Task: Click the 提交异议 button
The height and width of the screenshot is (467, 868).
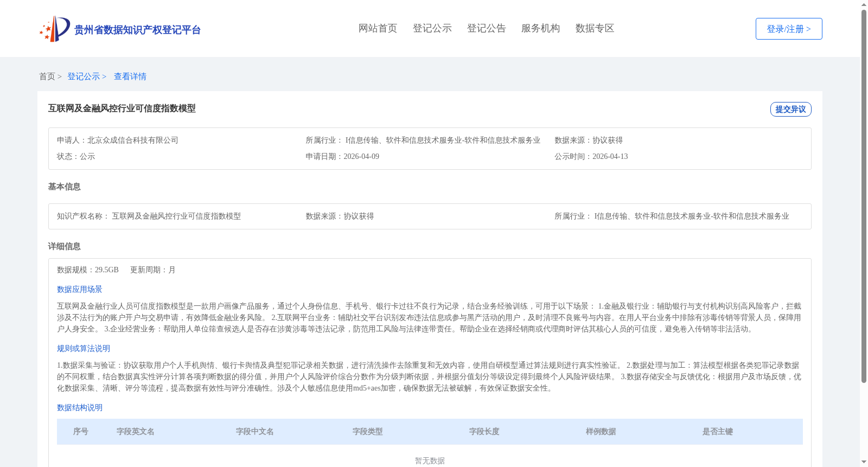Action: pos(790,109)
